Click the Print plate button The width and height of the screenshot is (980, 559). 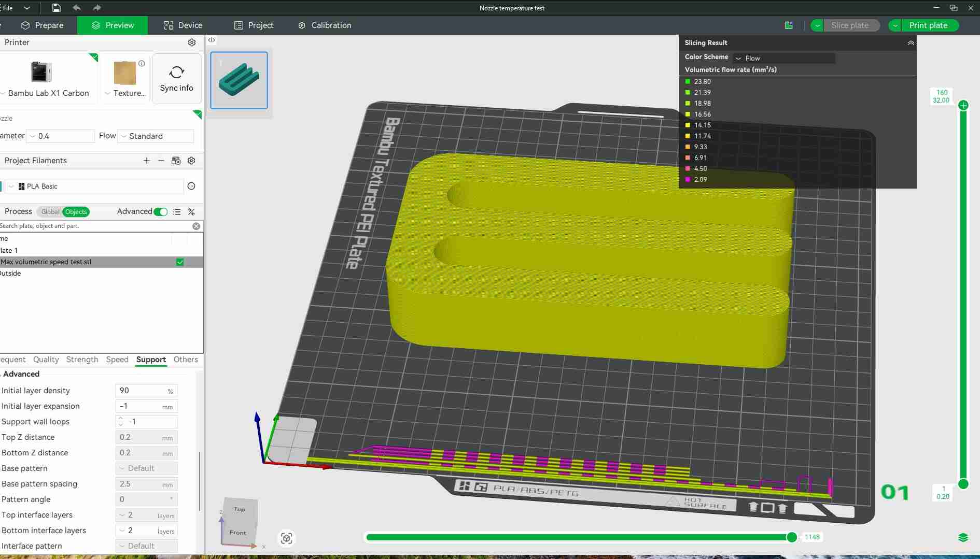pos(928,25)
